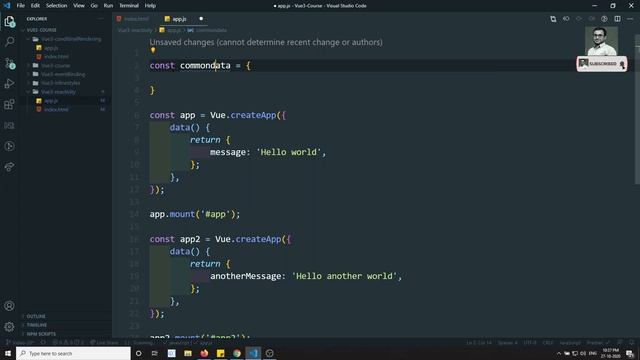This screenshot has height=360, width=640.
Task: Open Cortana circle on taskbar
Action: tap(138, 353)
